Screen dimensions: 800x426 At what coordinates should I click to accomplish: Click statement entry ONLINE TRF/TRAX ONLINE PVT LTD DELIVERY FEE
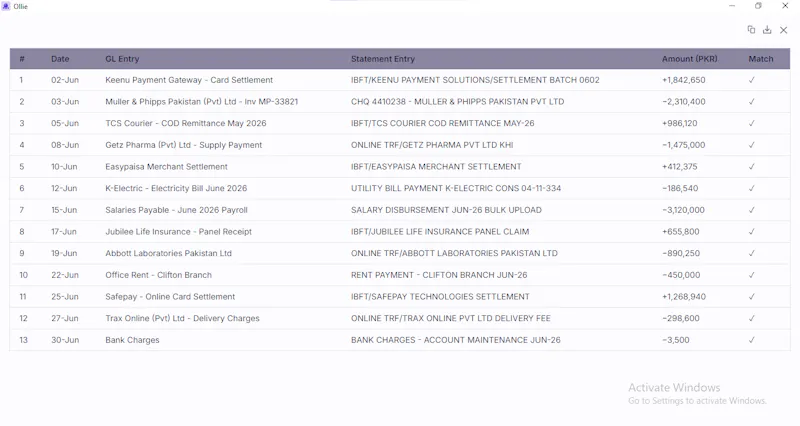451,318
